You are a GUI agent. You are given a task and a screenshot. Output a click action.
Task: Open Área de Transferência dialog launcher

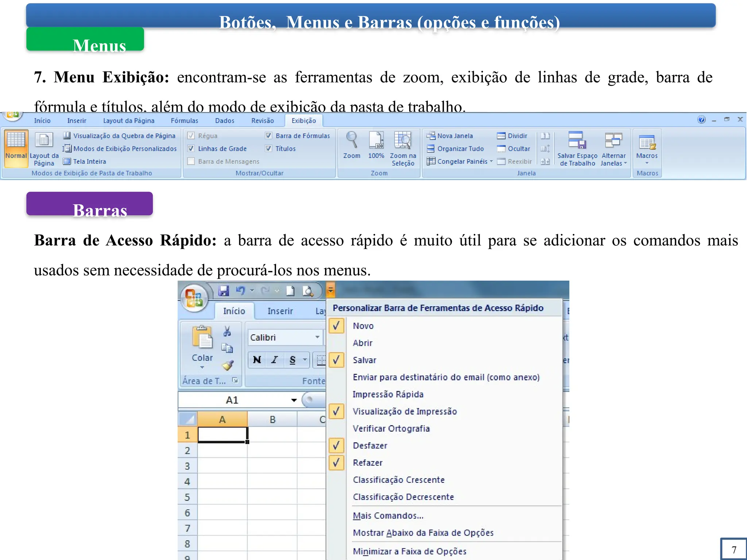[x=235, y=380]
